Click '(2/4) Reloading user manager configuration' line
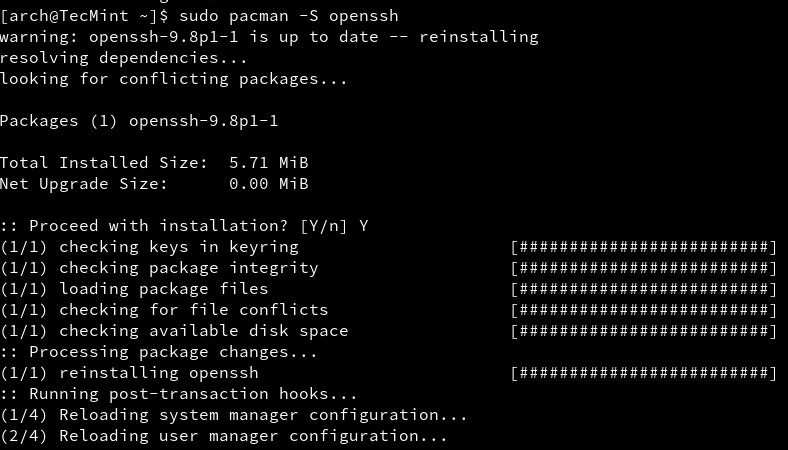788x450 pixels. [224, 436]
